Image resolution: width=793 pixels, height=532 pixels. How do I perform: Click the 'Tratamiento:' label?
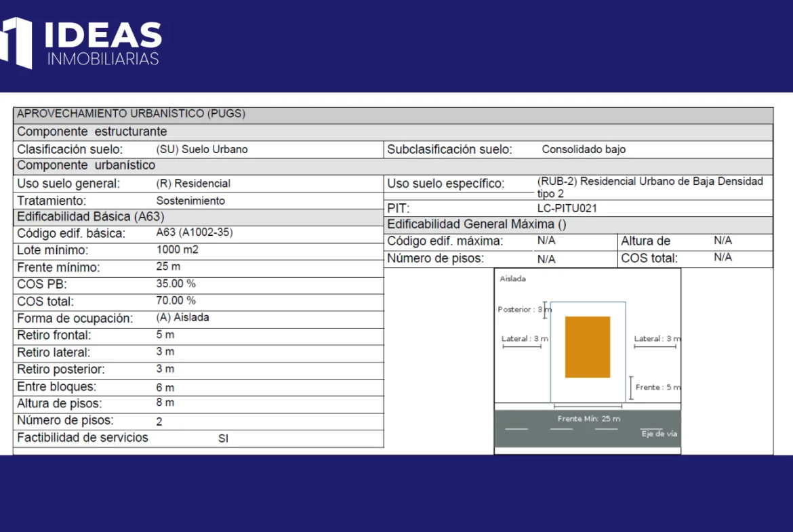coord(52,201)
